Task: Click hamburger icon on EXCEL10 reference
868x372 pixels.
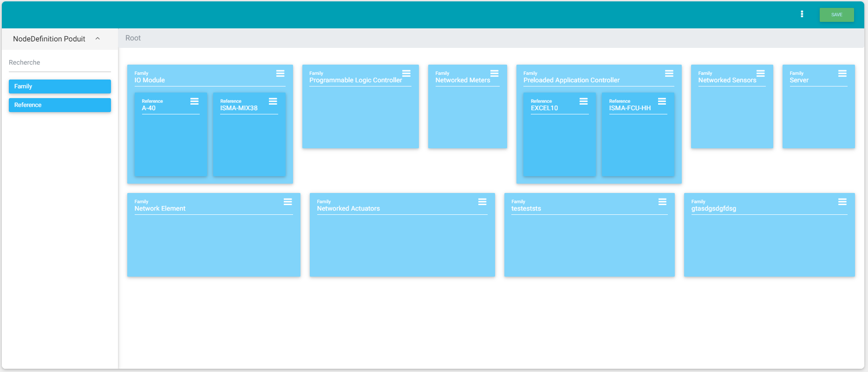Action: 583,101
